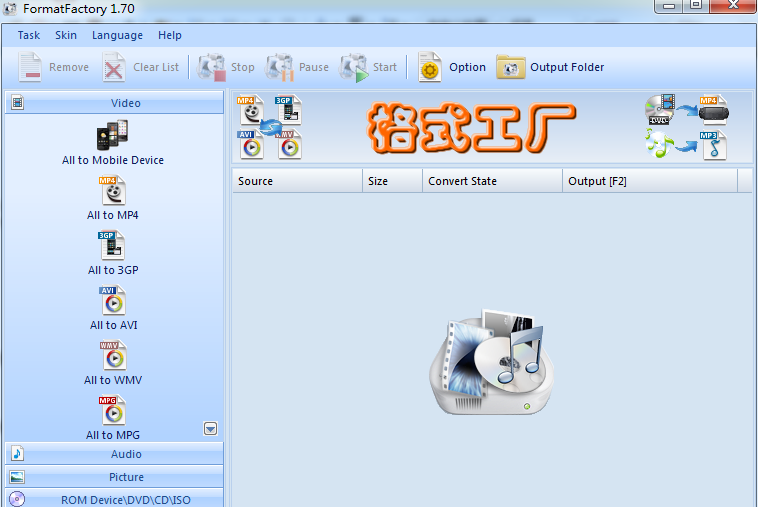Open Option via its gear icon
758x507 pixels.
click(430, 67)
